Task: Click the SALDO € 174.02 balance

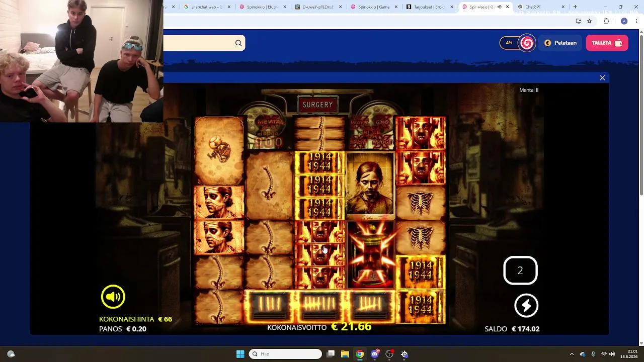Action: coord(512,329)
